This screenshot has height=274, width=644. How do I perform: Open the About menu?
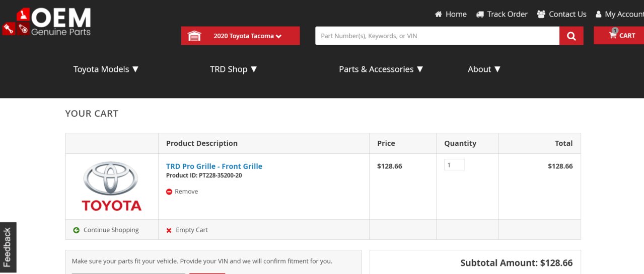[x=484, y=69]
